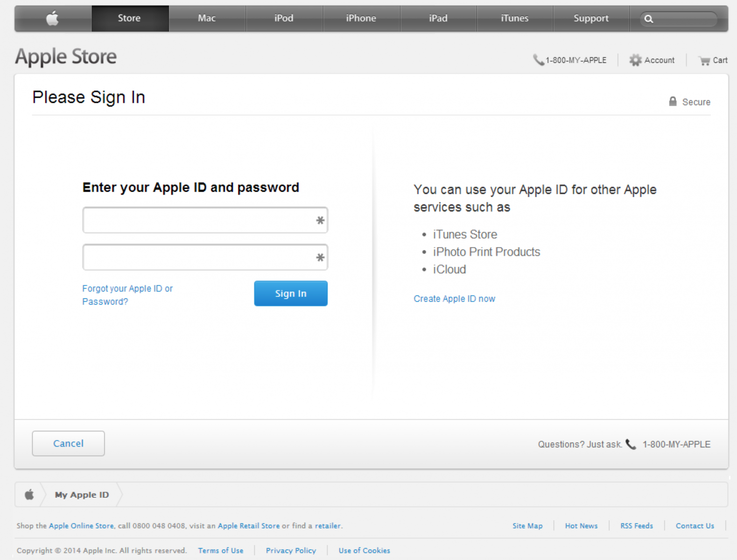Click the iPhoto Print Products list item
This screenshot has height=560, width=737.
[486, 252]
